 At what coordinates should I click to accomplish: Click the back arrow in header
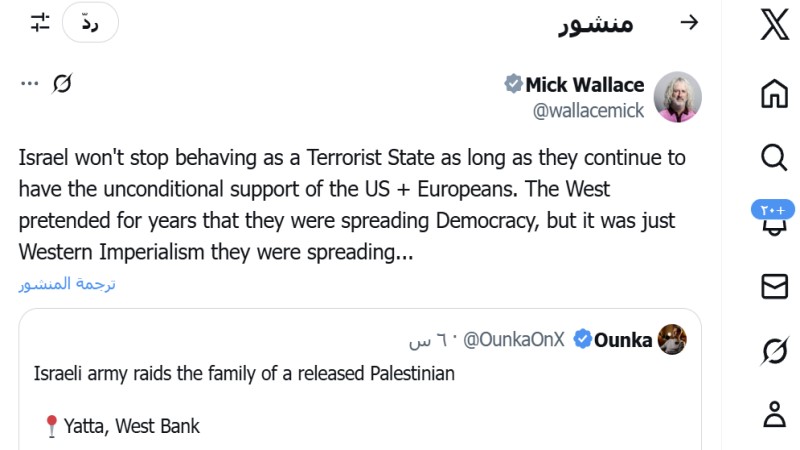(x=688, y=23)
